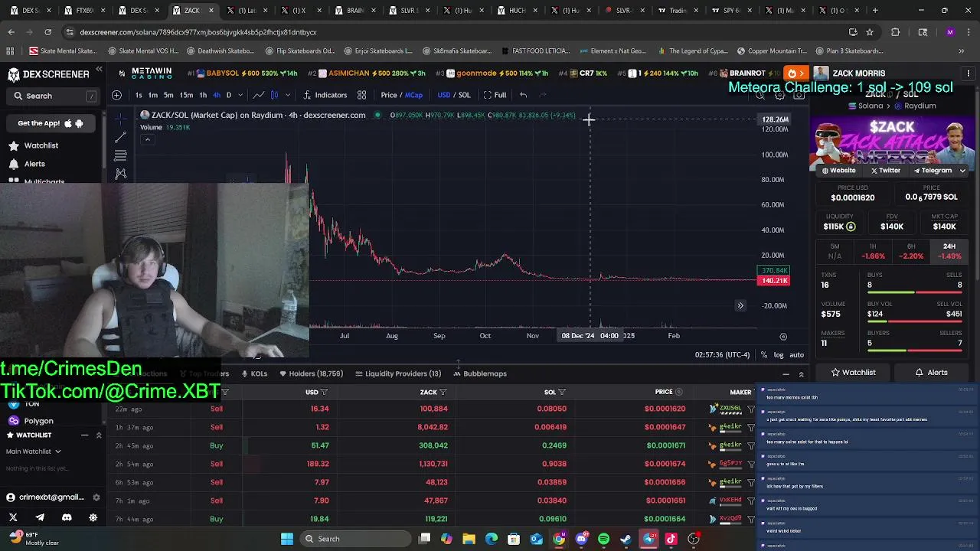980x551 pixels.
Task: Set chart currency to USD
Action: pos(443,95)
